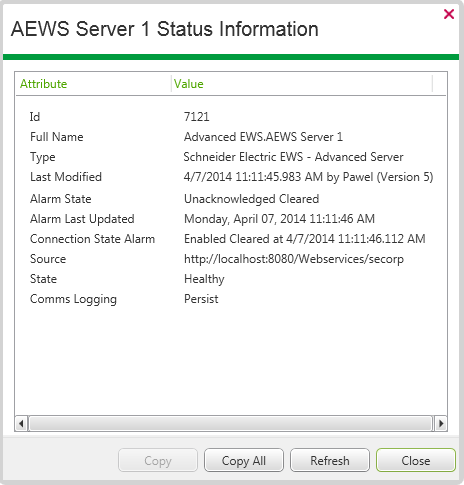Click the greyed-out Copy button

158,460
